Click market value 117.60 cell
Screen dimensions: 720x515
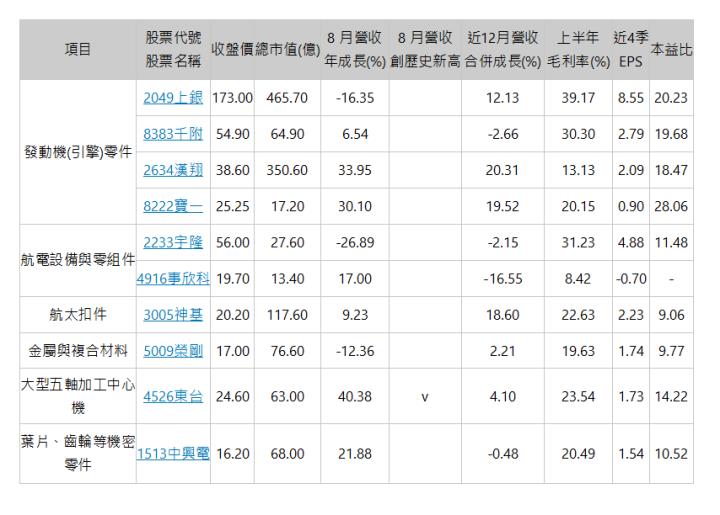[x=287, y=315]
